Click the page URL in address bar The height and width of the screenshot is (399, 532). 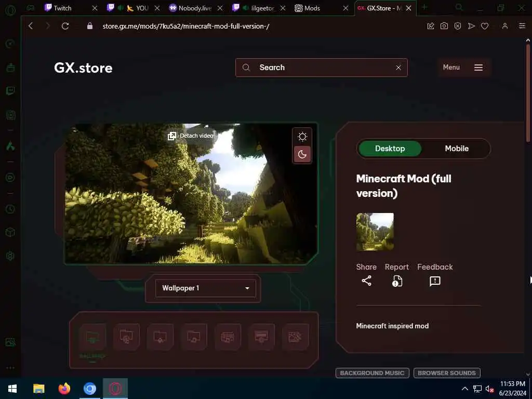click(x=186, y=26)
